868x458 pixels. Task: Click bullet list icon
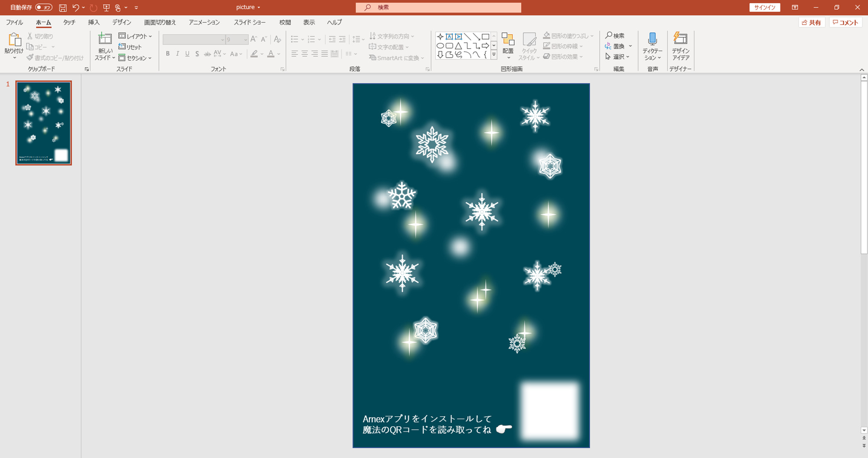(295, 40)
